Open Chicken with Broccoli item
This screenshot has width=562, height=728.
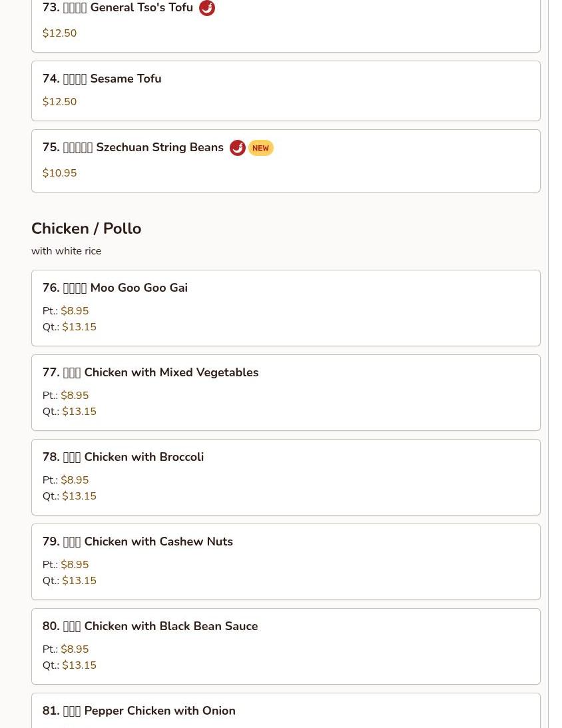point(286,478)
